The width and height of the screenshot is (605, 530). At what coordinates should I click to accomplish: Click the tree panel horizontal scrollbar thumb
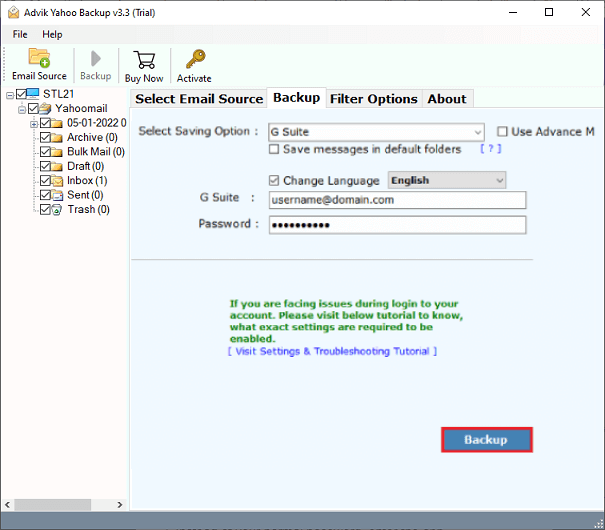pyautogui.click(x=52, y=505)
